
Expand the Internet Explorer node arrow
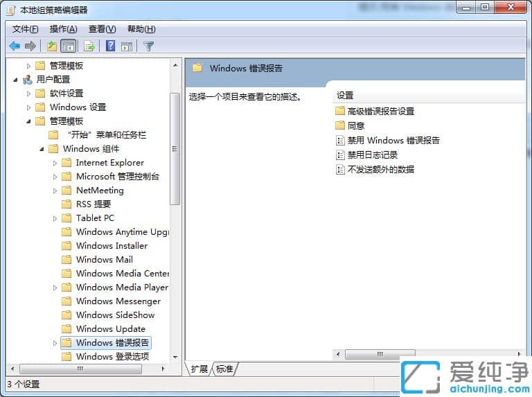tap(55, 163)
